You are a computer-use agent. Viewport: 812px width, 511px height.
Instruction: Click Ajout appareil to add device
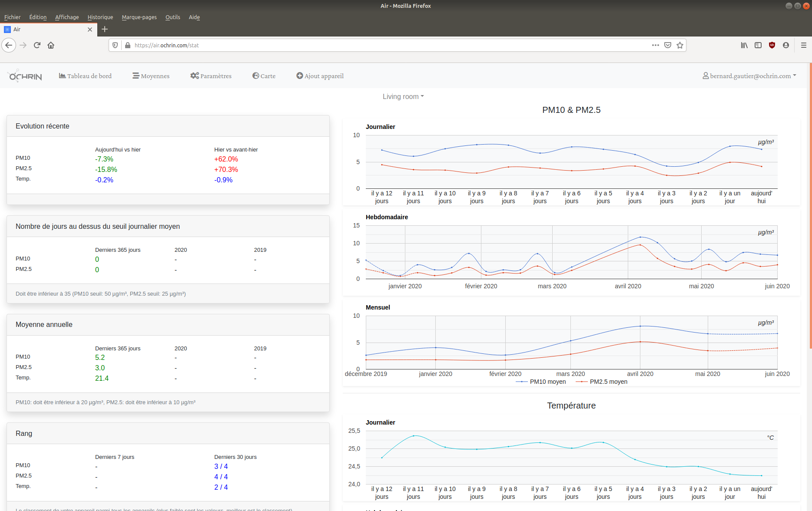coord(320,76)
